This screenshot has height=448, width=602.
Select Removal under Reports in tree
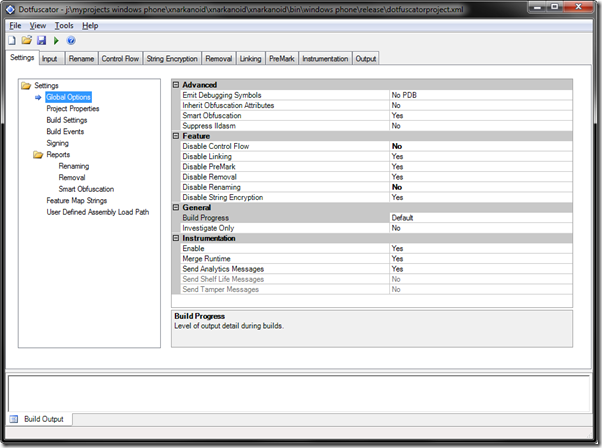[72, 178]
